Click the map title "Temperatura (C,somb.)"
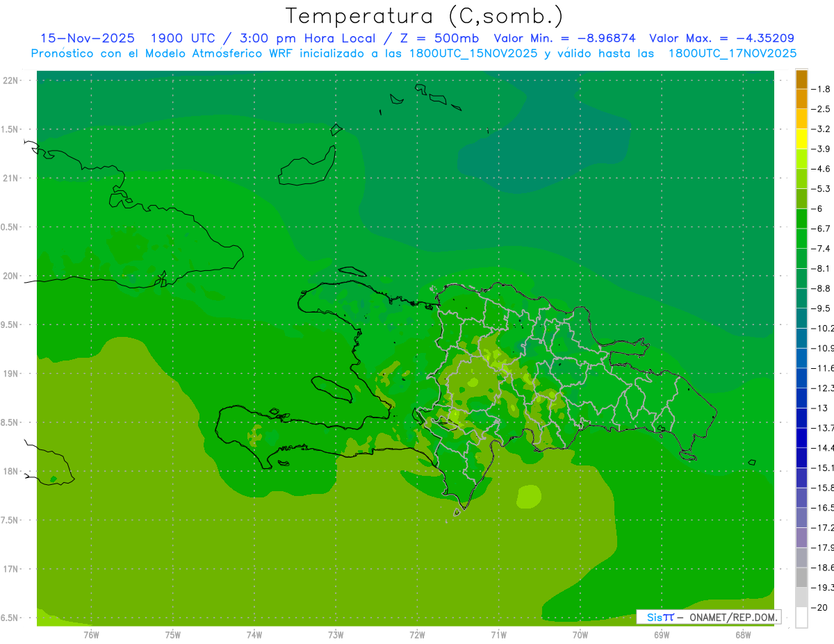 pyautogui.click(x=424, y=17)
